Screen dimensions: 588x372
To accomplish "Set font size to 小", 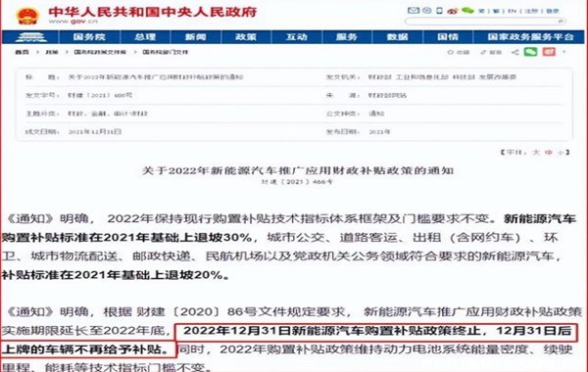I will (x=561, y=152).
